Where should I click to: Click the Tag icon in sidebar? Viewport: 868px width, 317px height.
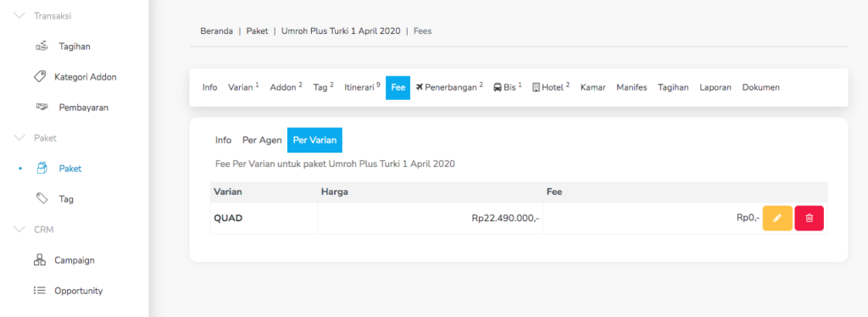(42, 198)
